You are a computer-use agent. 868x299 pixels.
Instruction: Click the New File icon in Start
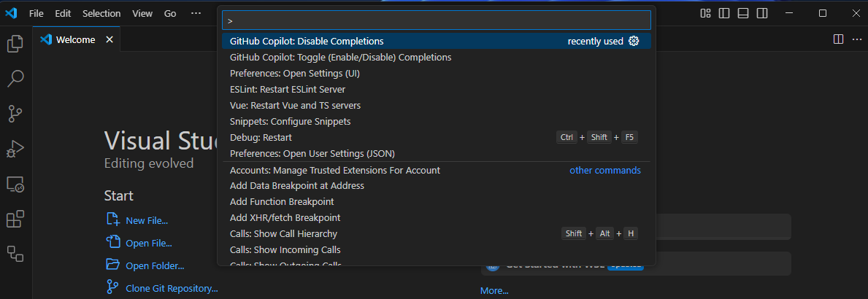(113, 220)
